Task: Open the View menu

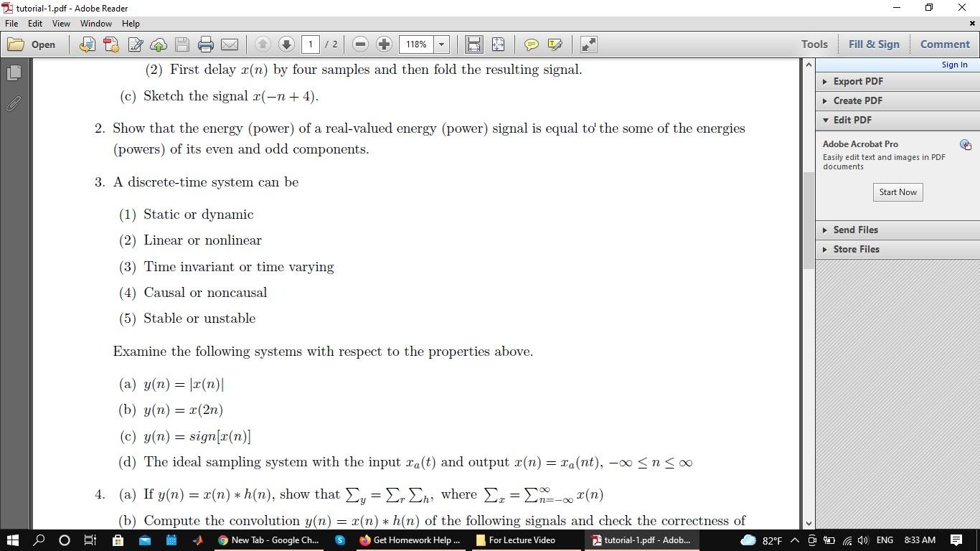Action: tap(61, 23)
